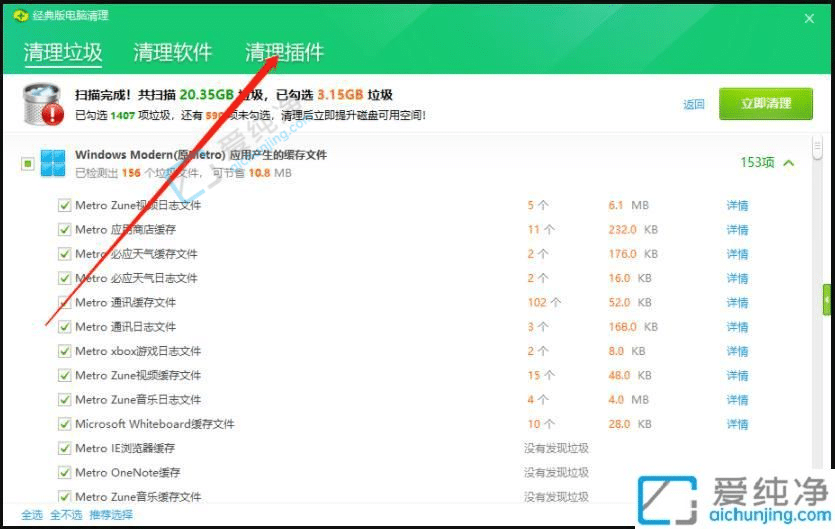Viewport: 835px width, 529px height.
Task: Select the Microsoft Whiteboard缓存文件 row text
Action: (154, 424)
